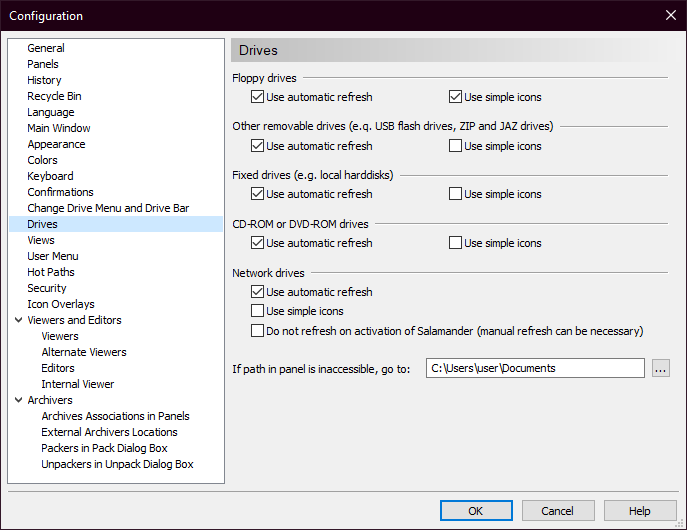687x530 pixels.
Task: Click the browse button next to the path field
Action: [660, 368]
